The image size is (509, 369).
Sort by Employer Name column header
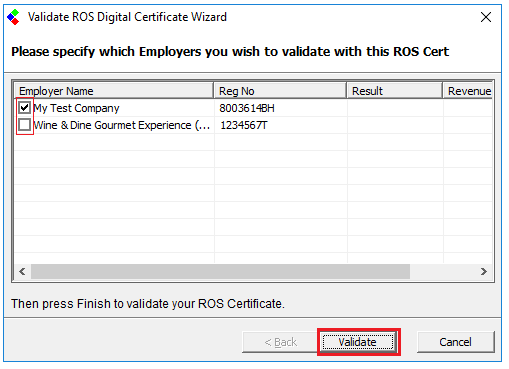[x=114, y=91]
